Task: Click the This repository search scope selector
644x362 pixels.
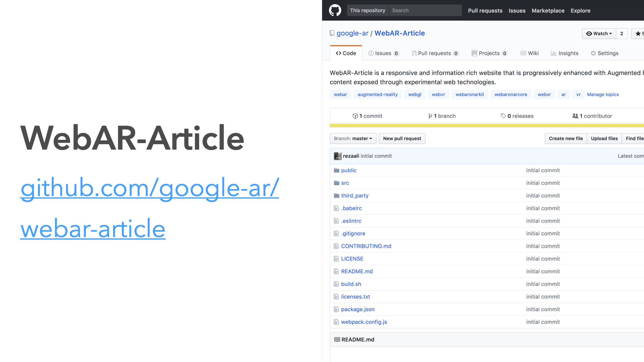Action: click(x=368, y=10)
